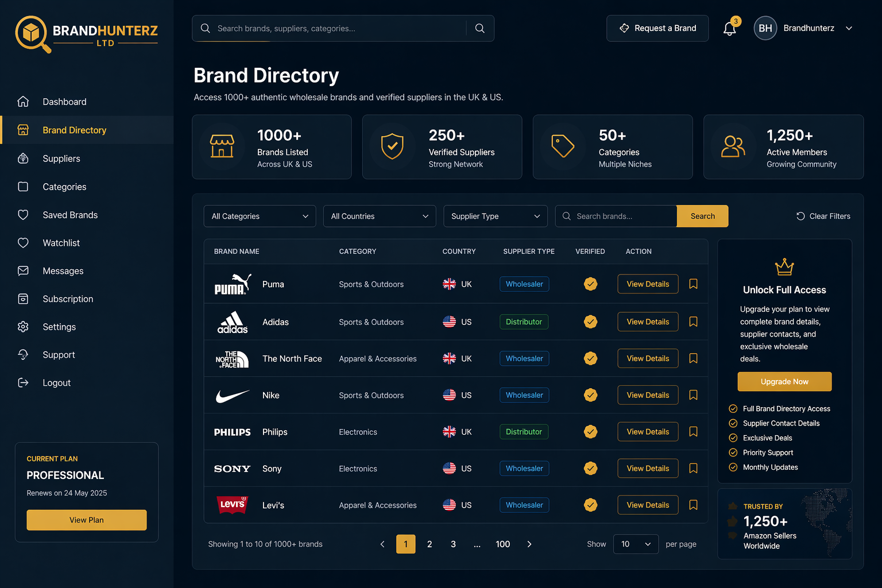View Details for Adidas

click(x=648, y=322)
